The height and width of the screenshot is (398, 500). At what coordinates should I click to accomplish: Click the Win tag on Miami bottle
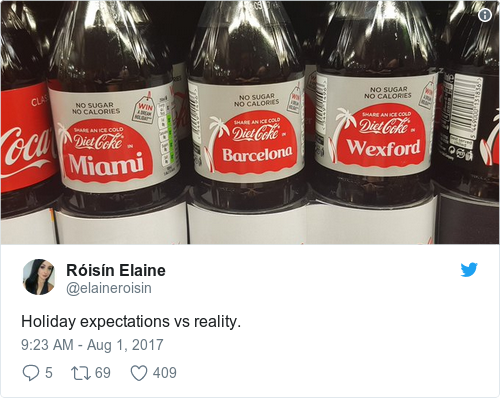pos(144,110)
